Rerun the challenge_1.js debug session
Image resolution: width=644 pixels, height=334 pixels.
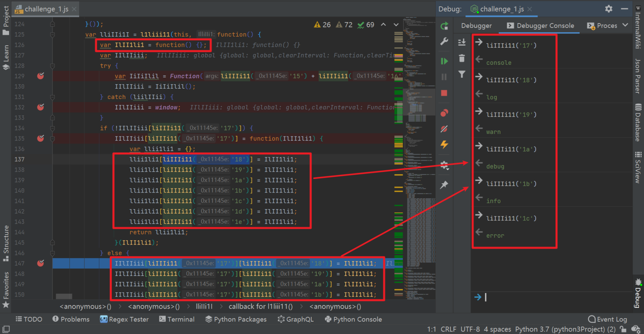(x=444, y=26)
